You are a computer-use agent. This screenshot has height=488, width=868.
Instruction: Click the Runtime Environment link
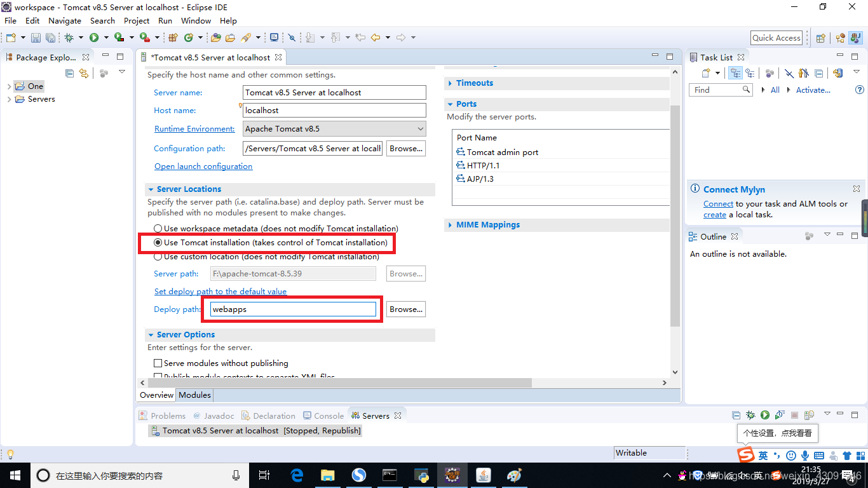(194, 128)
